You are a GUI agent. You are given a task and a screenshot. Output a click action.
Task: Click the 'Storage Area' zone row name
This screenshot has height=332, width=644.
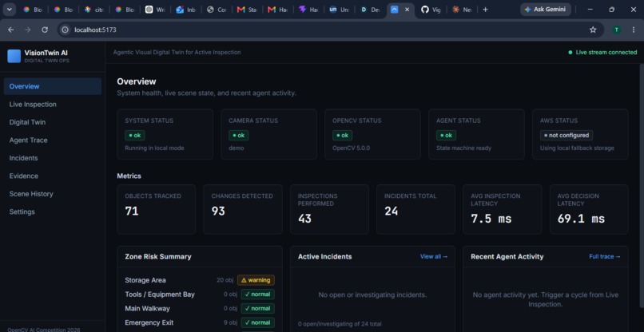(145, 280)
